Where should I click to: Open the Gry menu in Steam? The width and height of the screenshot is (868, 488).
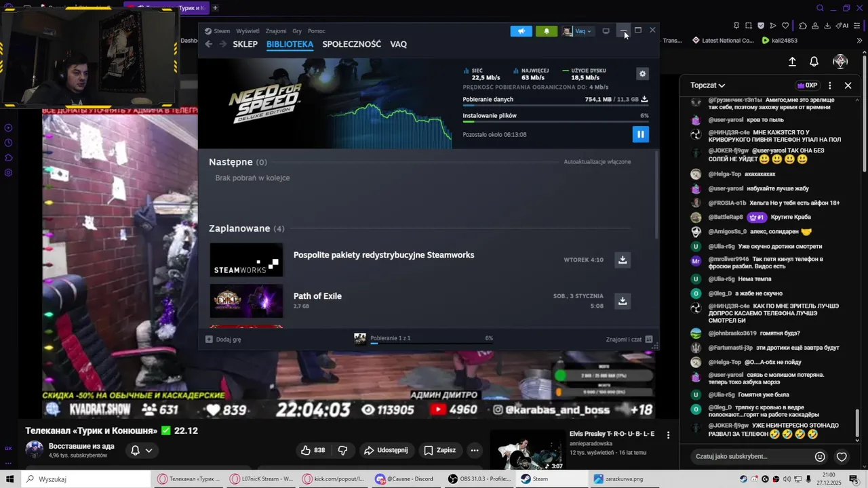pyautogui.click(x=297, y=31)
